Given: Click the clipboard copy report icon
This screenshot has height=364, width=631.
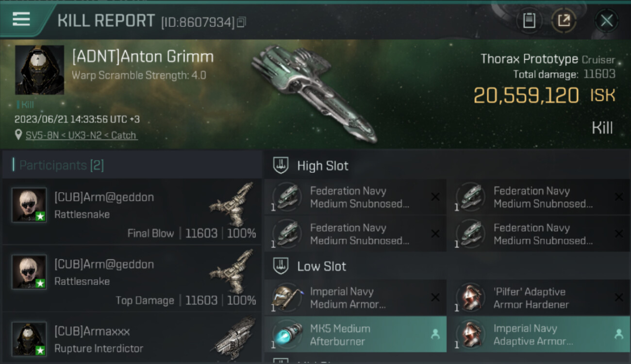Looking at the screenshot, I should pos(529,20).
